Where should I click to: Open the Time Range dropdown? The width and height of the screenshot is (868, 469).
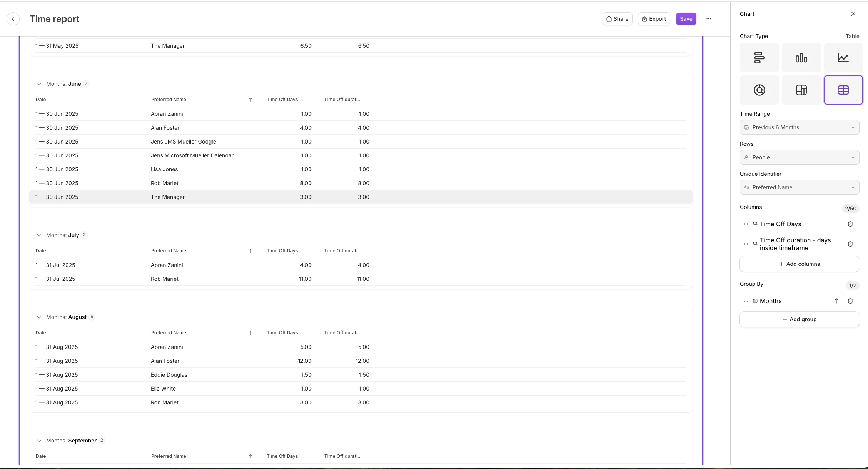(x=799, y=127)
